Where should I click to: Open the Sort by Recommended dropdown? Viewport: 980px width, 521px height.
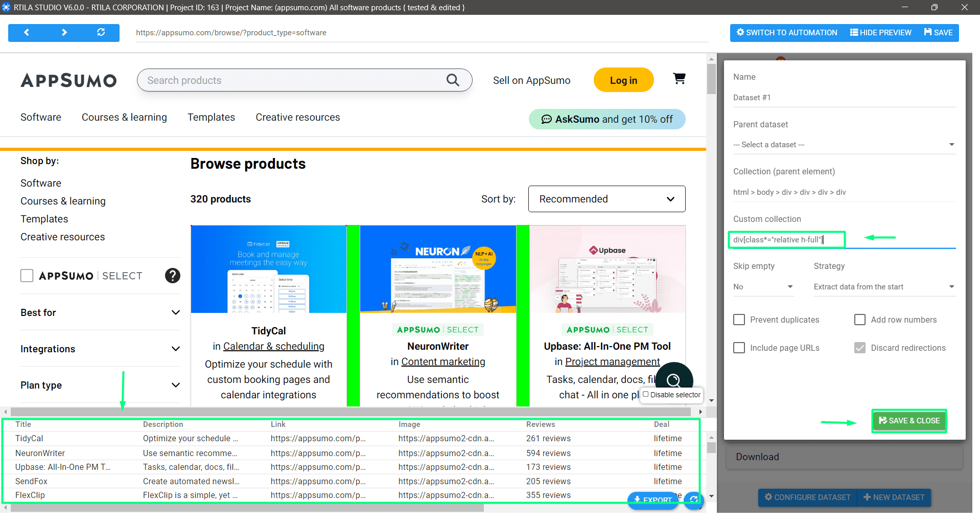point(606,199)
